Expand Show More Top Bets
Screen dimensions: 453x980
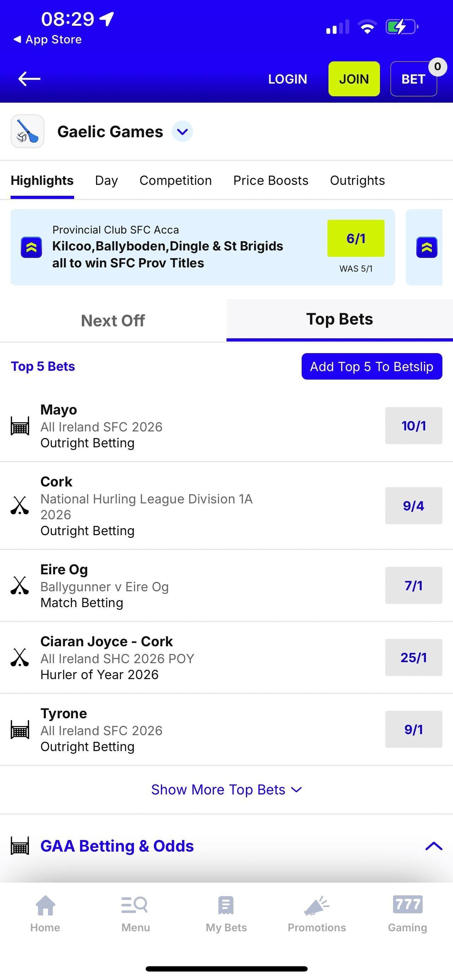click(226, 790)
